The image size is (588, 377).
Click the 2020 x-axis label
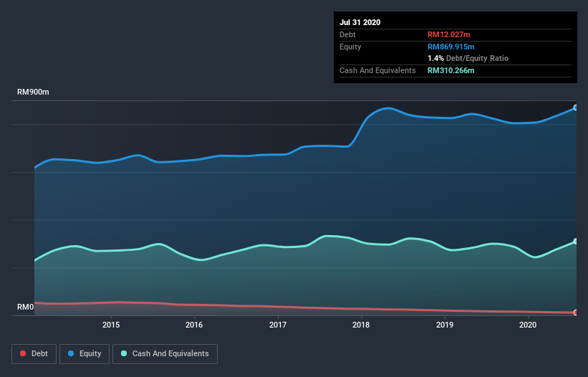click(x=528, y=325)
